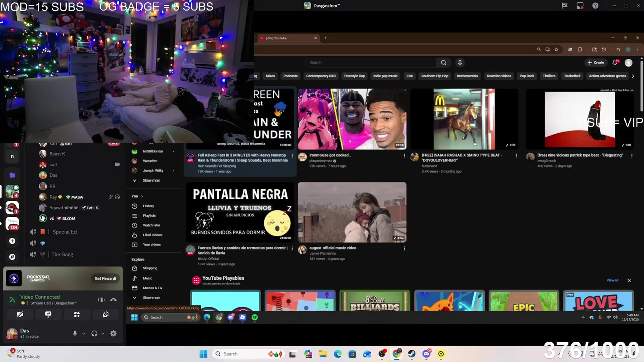Open Discord Discover compass icon
Viewport: 644px width, 362px height.
click(12, 257)
